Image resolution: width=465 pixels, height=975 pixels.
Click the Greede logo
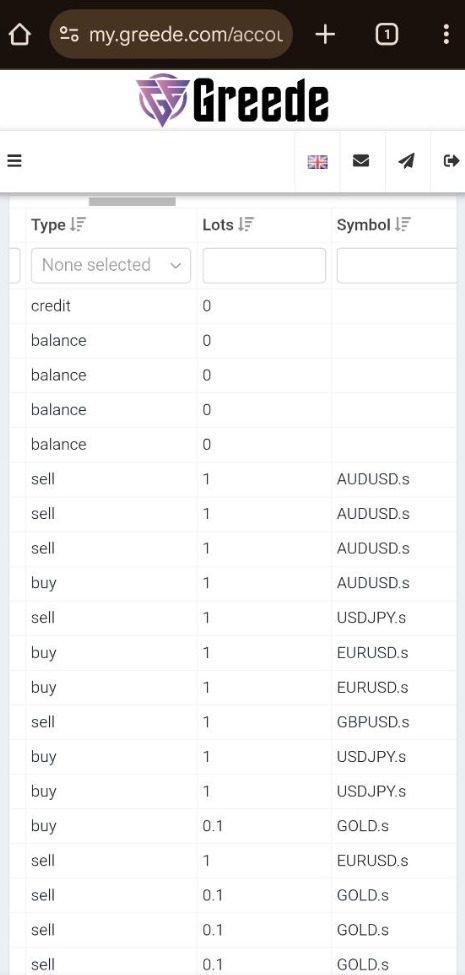pyautogui.click(x=232, y=100)
